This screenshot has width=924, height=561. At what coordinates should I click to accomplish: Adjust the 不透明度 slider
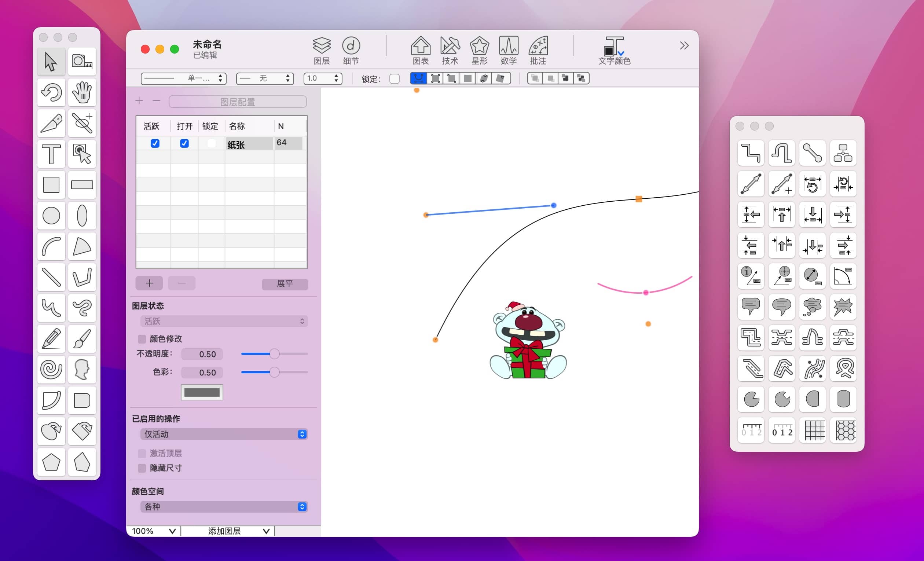coord(275,354)
